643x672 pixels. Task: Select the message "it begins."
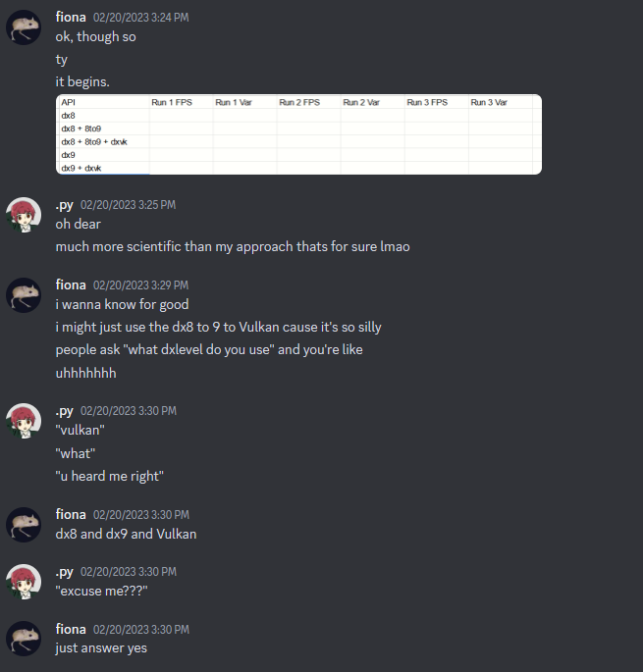(82, 81)
